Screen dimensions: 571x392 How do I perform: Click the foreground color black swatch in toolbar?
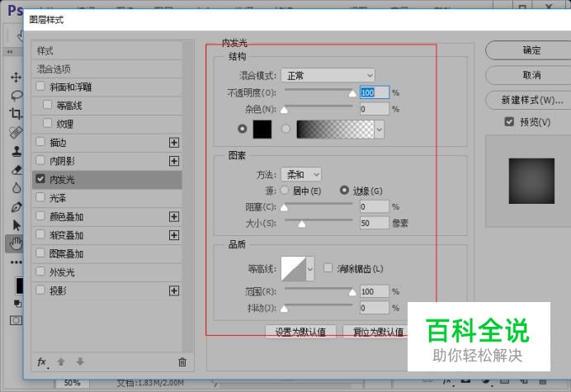coord(19,286)
